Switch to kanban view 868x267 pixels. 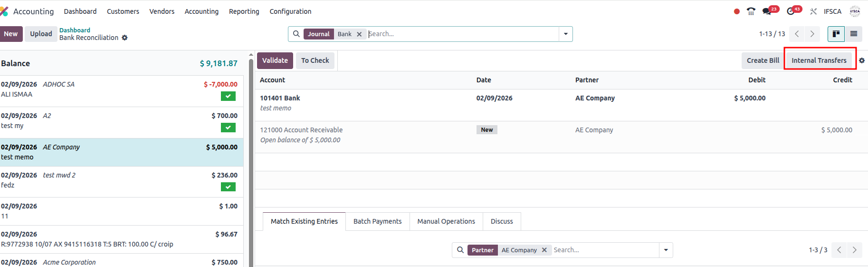[x=836, y=34]
